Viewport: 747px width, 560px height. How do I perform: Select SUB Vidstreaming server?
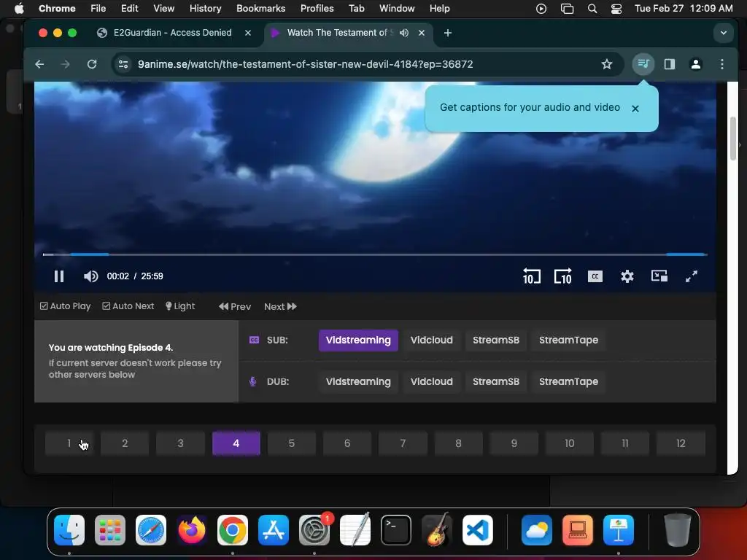(358, 340)
